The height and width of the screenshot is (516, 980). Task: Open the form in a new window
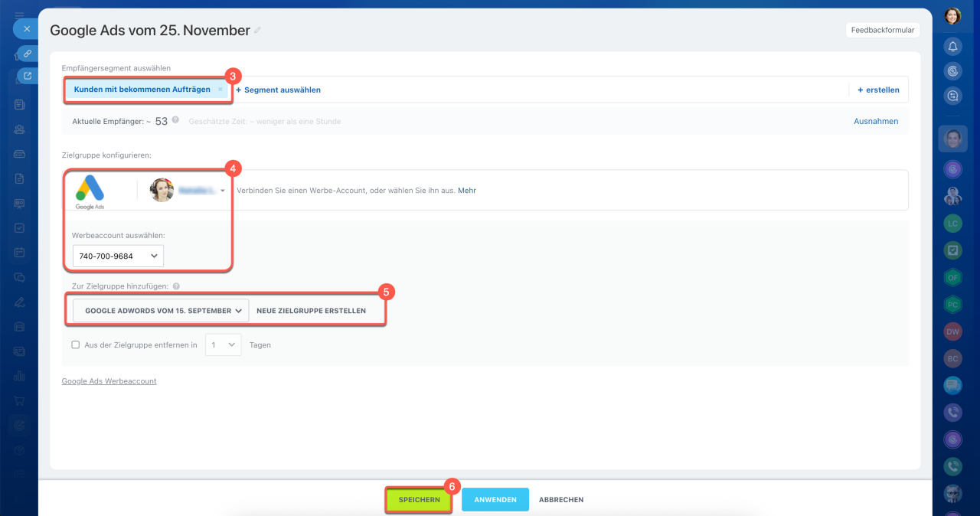tap(28, 76)
